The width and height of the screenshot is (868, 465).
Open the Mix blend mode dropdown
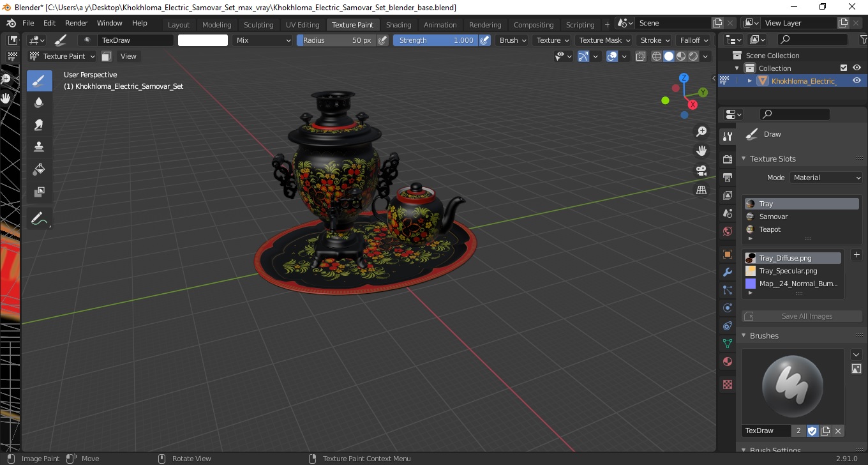click(262, 40)
